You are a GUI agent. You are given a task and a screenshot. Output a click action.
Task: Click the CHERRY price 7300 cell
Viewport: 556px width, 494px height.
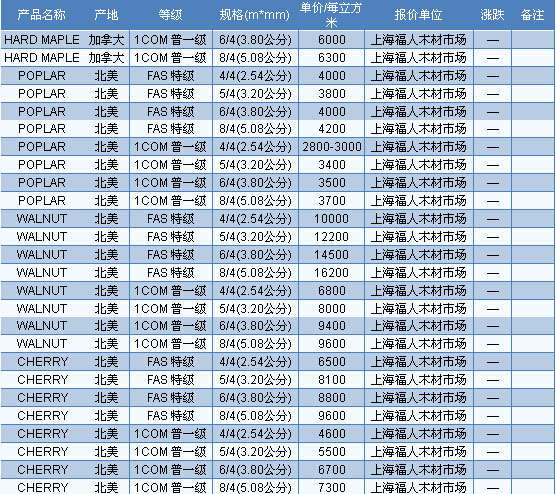pyautogui.click(x=332, y=488)
